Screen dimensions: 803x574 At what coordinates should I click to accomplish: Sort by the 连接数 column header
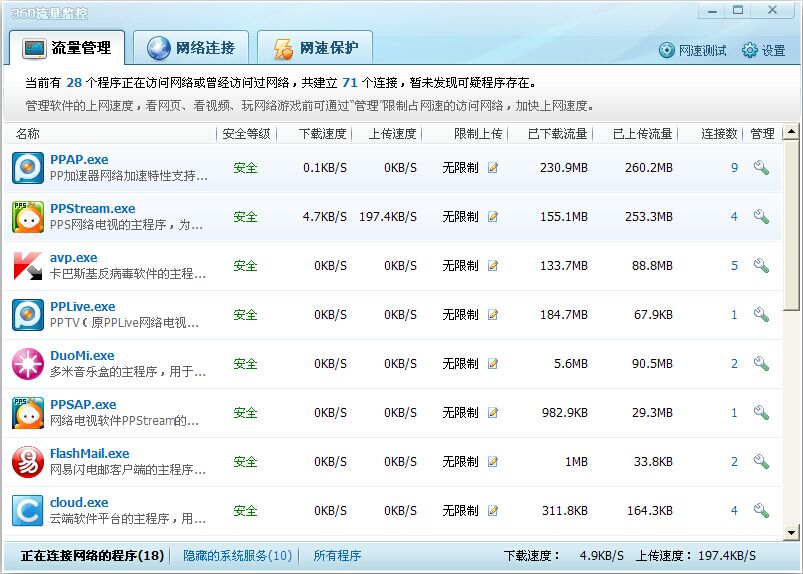(x=719, y=134)
